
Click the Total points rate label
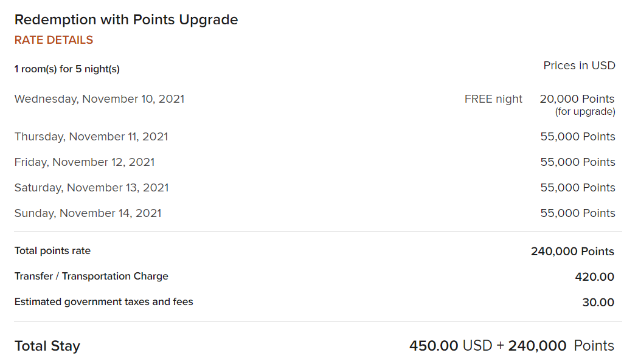pos(52,250)
